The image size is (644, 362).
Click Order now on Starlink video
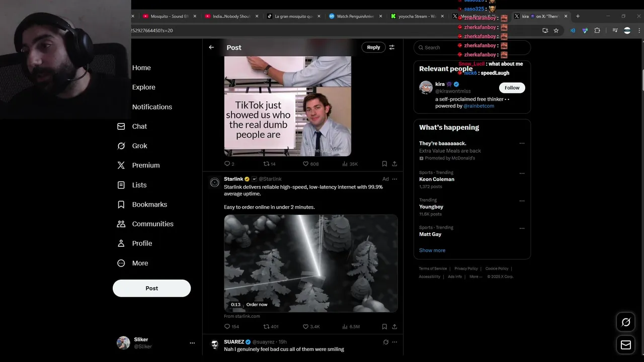coord(257,305)
